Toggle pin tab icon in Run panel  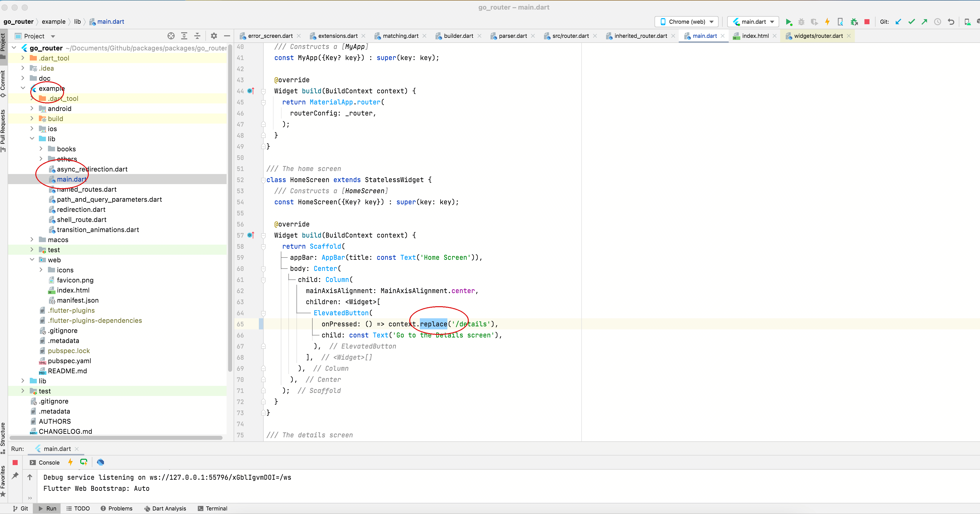coord(15,476)
